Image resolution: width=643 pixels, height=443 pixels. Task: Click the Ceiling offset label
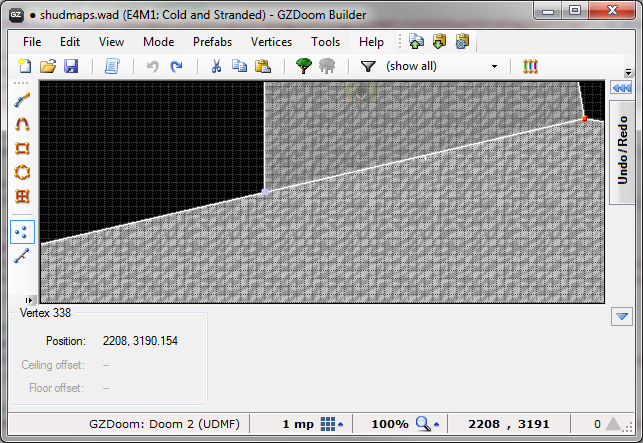coord(53,365)
